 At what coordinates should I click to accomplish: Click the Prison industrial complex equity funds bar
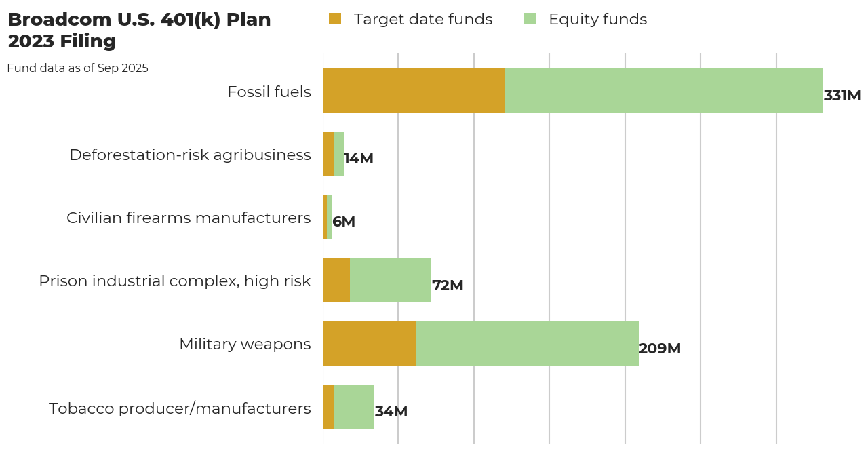391,279
